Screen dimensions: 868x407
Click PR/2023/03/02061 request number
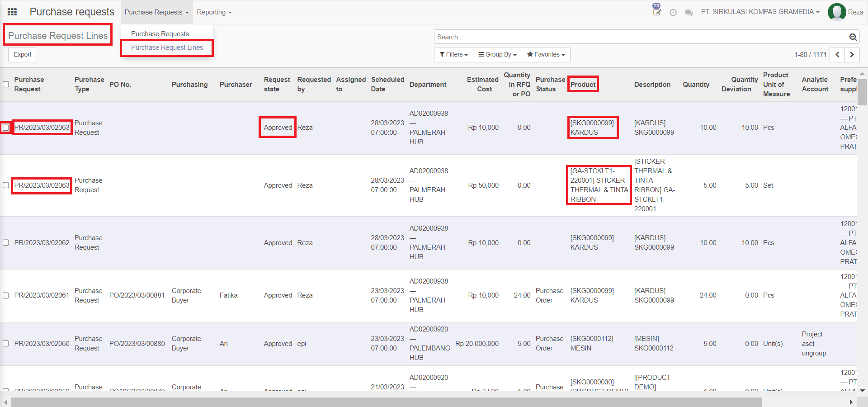[x=42, y=295]
